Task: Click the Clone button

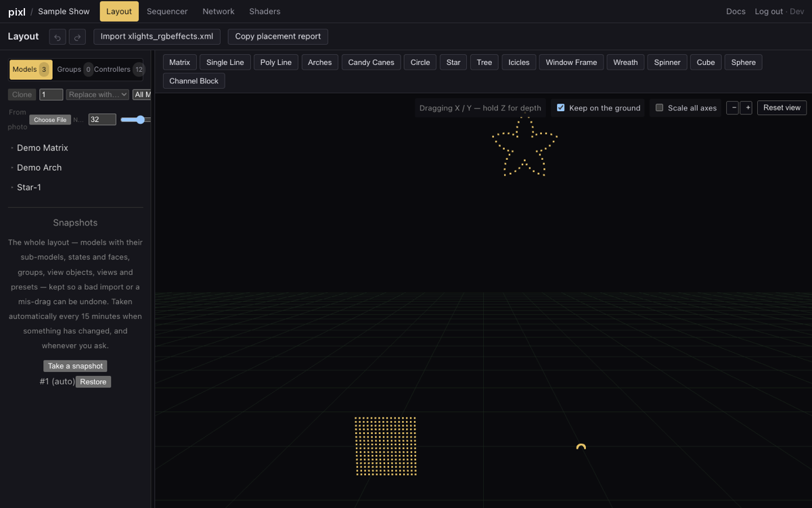Action: pyautogui.click(x=22, y=95)
